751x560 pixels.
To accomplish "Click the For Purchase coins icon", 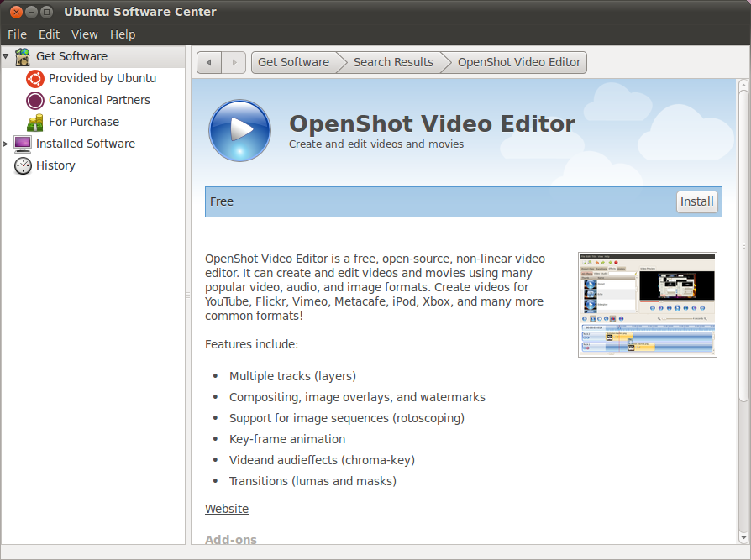I will (x=35, y=123).
